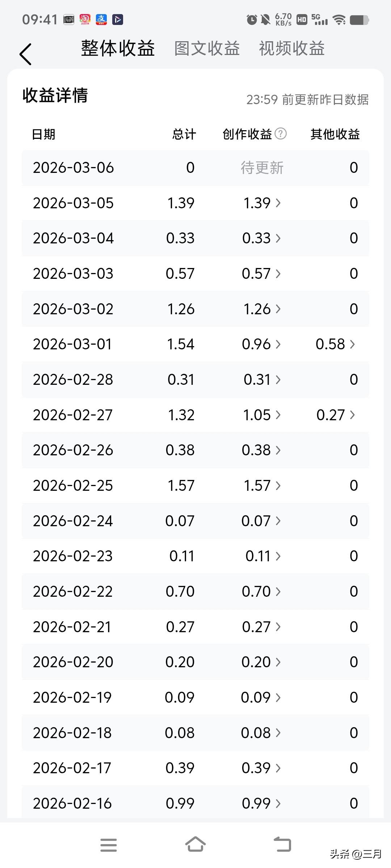
Task: Tap the 2026-03-06 pending row
Action: (x=195, y=168)
